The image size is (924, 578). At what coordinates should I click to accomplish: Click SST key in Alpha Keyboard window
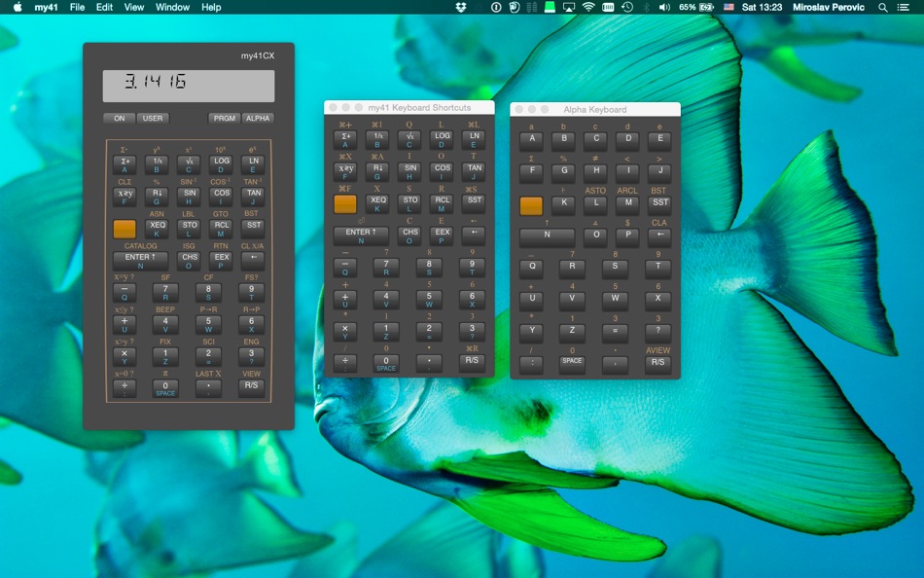(x=660, y=206)
